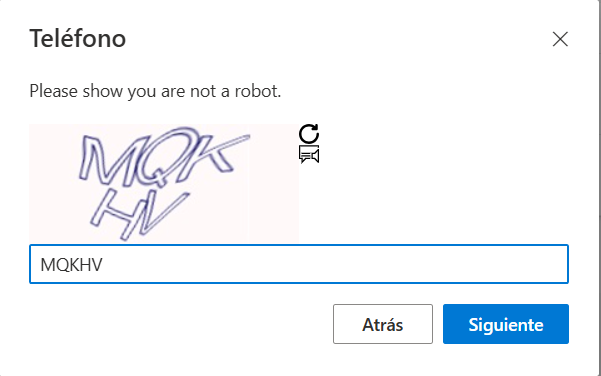601x376 pixels.
Task: Play the audio captcha challenge
Action: 309,154
